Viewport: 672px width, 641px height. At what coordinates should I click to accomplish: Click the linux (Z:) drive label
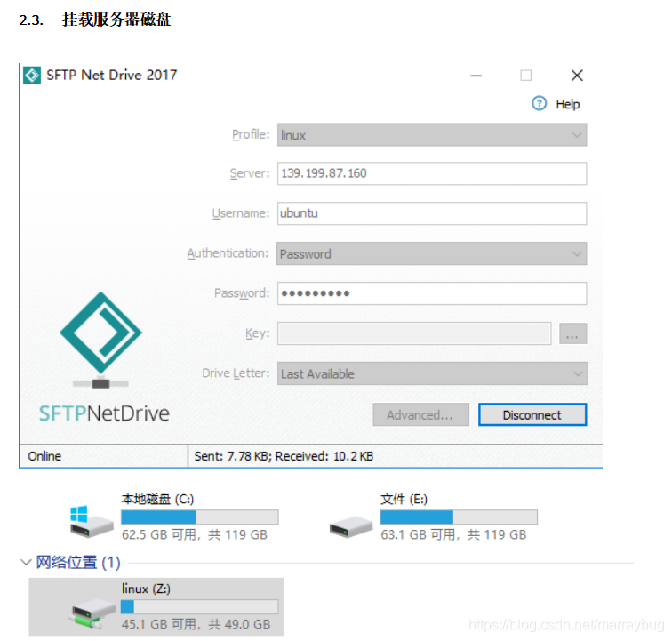click(146, 589)
